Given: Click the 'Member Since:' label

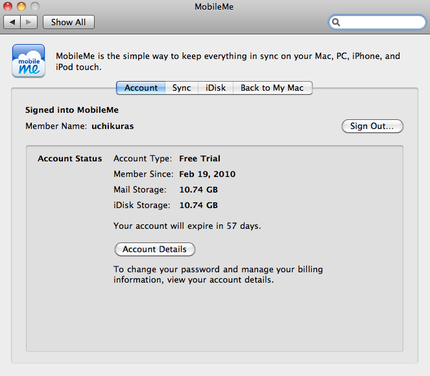Looking at the screenshot, I should [143, 174].
